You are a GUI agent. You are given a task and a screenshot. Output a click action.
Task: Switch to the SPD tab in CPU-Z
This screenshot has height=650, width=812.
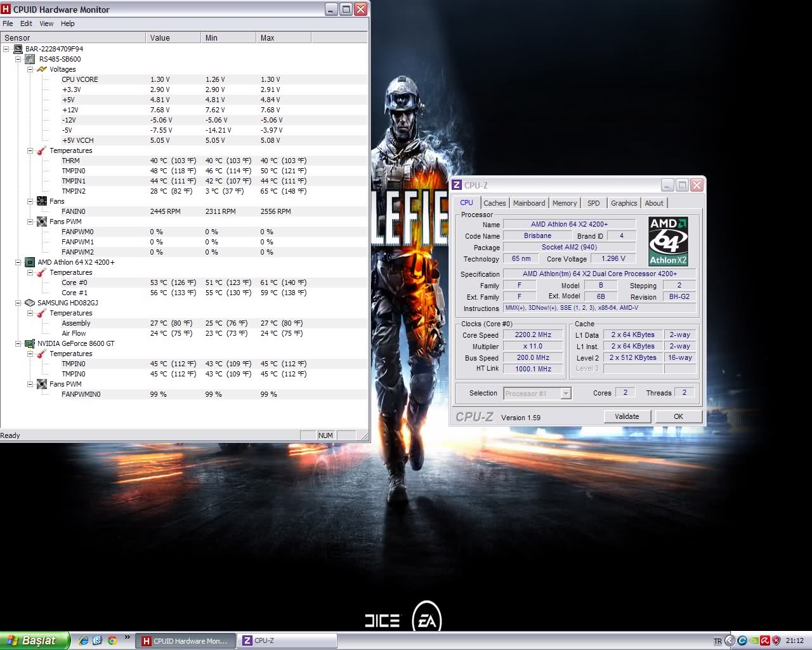pos(593,203)
